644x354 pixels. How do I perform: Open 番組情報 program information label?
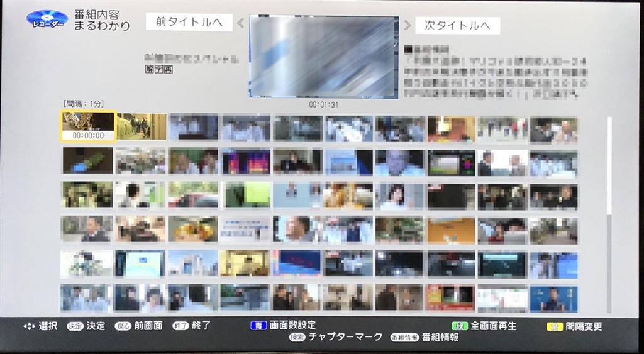440,338
